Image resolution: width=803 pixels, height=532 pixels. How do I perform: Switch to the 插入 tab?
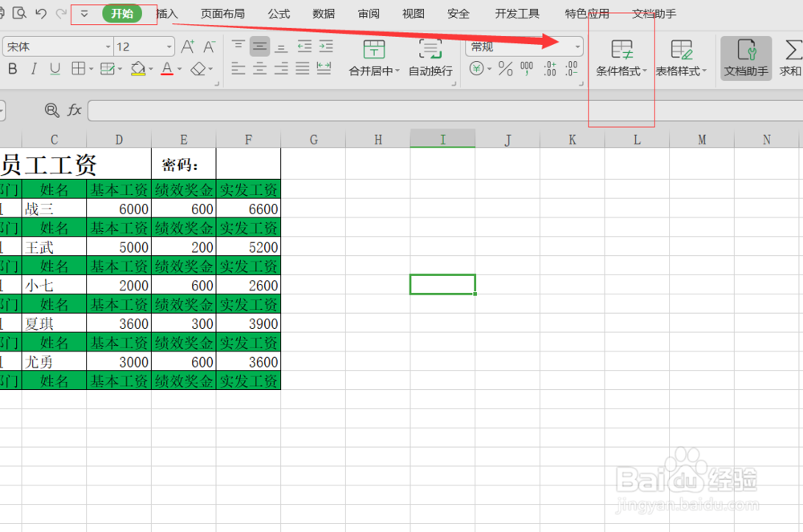click(x=166, y=14)
